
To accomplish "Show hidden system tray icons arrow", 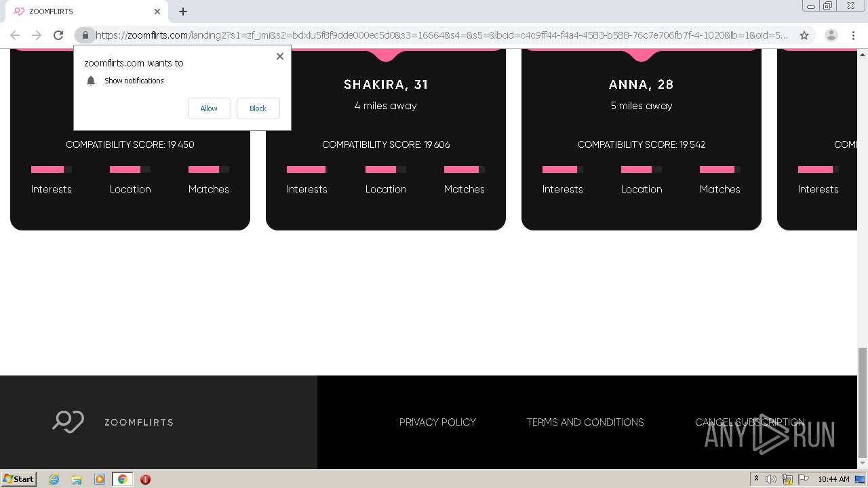I will tap(756, 479).
